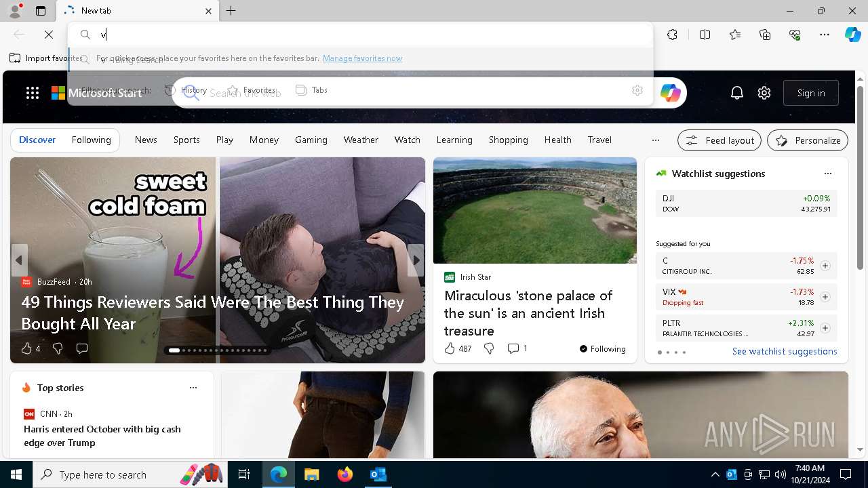This screenshot has height=488, width=868.
Task: Open Harris entered October cash edge story
Action: [x=102, y=436]
